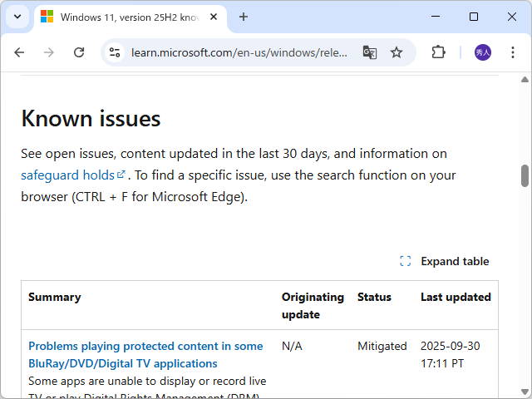The width and height of the screenshot is (532, 399).
Task: Maximize the Chrome window
Action: tap(474, 17)
